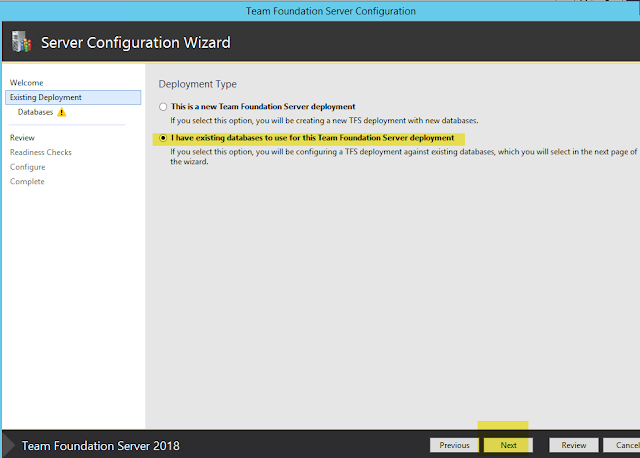Image resolution: width=640 pixels, height=458 pixels.
Task: Open the Databases sub-step
Action: click(x=36, y=112)
